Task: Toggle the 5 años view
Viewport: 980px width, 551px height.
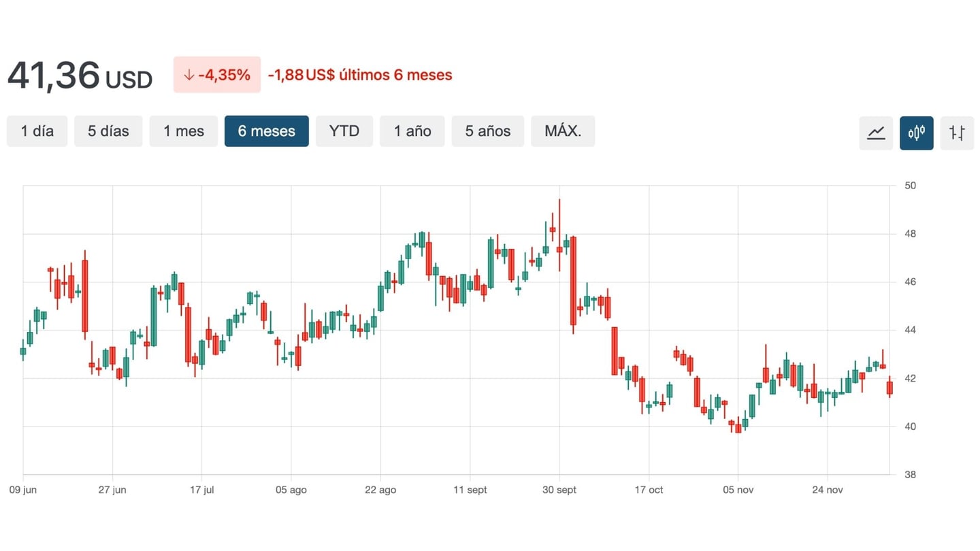Action: click(487, 131)
